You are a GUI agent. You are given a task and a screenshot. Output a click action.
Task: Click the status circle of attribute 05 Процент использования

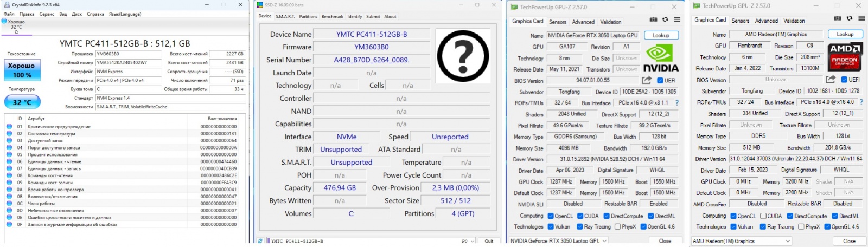pos(9,154)
